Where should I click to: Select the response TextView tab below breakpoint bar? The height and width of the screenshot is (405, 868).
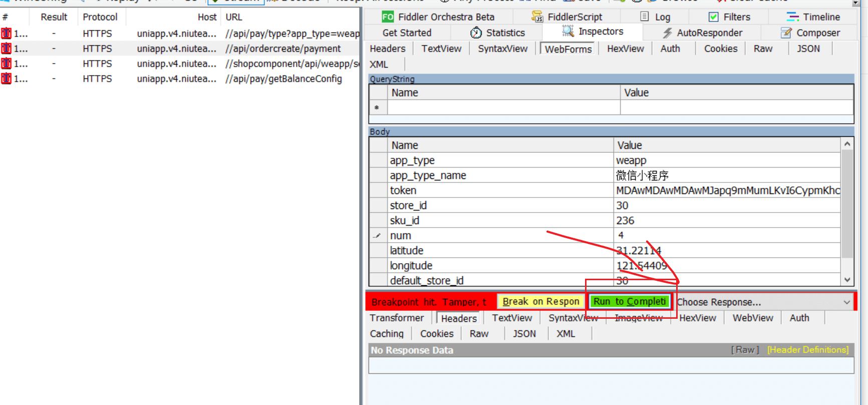[512, 318]
